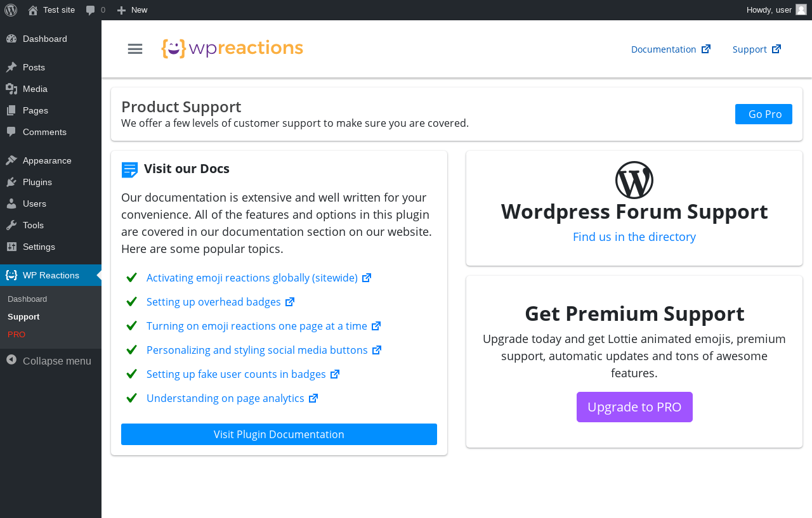This screenshot has height=518, width=812.
Task: Expand the Howdy, user account menu
Action: point(776,10)
